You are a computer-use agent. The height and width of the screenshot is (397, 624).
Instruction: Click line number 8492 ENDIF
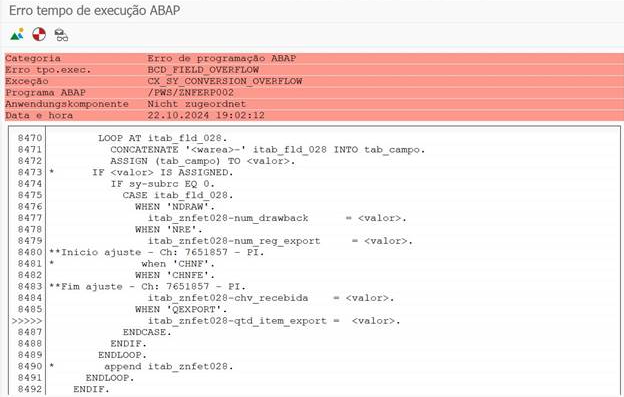pos(29,389)
